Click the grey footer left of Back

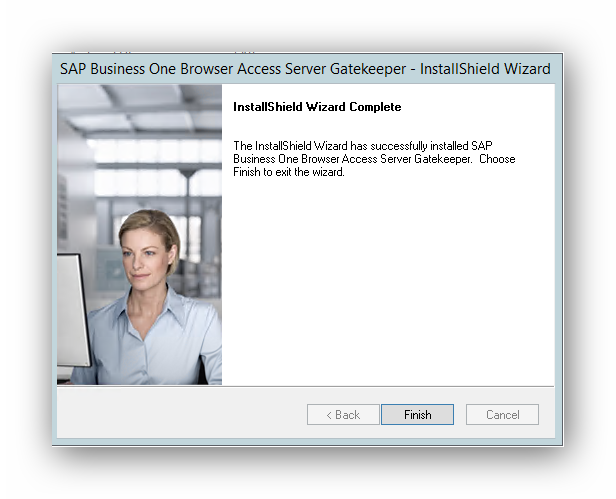(180, 414)
